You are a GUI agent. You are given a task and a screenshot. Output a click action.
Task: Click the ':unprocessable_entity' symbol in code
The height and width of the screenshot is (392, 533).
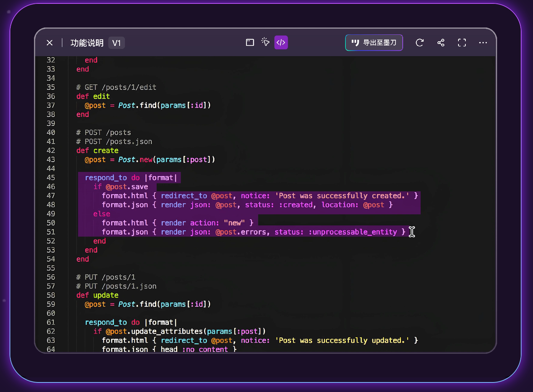click(x=353, y=232)
